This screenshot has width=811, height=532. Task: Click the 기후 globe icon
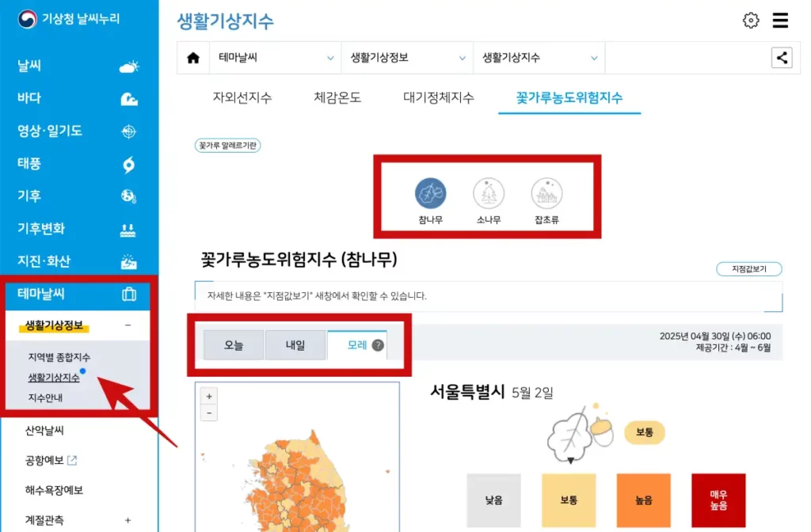[x=129, y=196]
